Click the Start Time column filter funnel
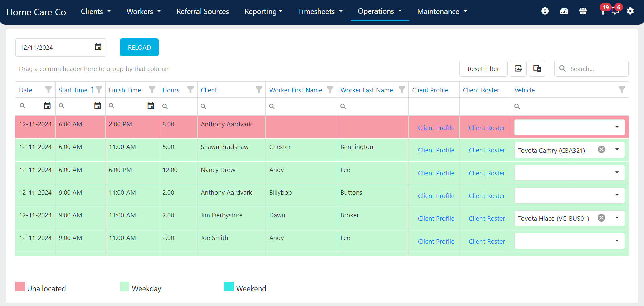The height and width of the screenshot is (306, 644). click(99, 89)
